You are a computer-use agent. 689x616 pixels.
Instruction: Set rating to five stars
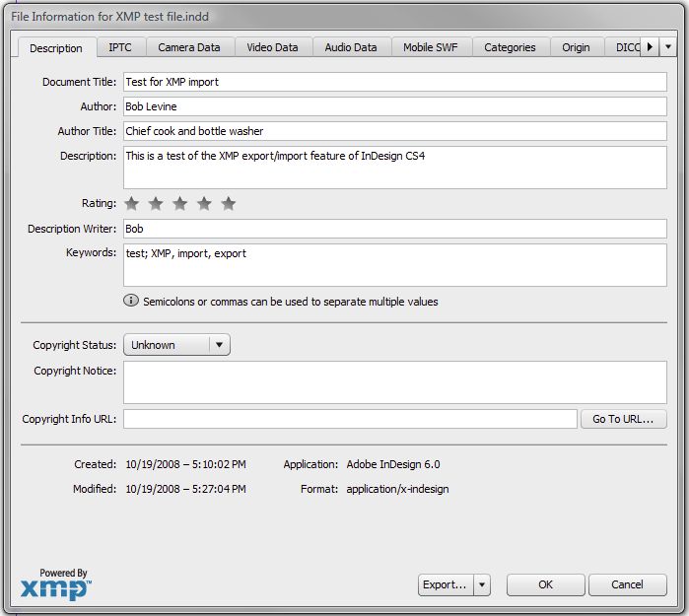[229, 203]
